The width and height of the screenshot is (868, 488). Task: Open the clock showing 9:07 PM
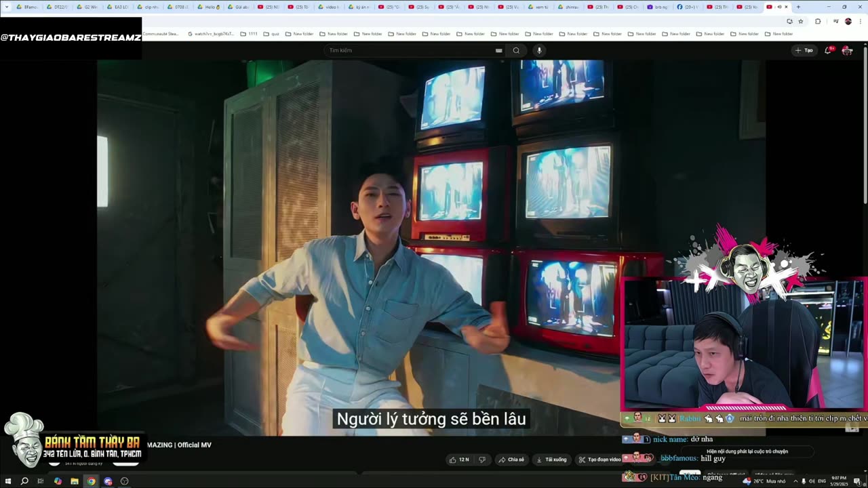(x=839, y=481)
